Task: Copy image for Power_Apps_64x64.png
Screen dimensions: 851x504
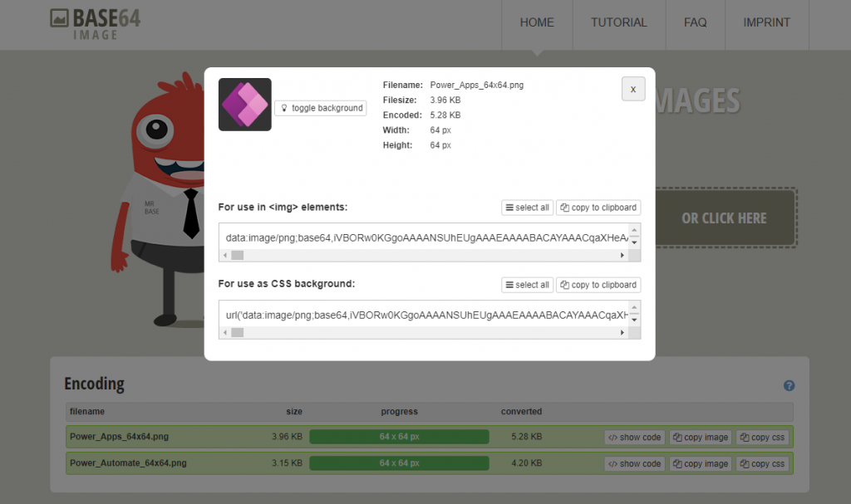Action: pyautogui.click(x=701, y=437)
